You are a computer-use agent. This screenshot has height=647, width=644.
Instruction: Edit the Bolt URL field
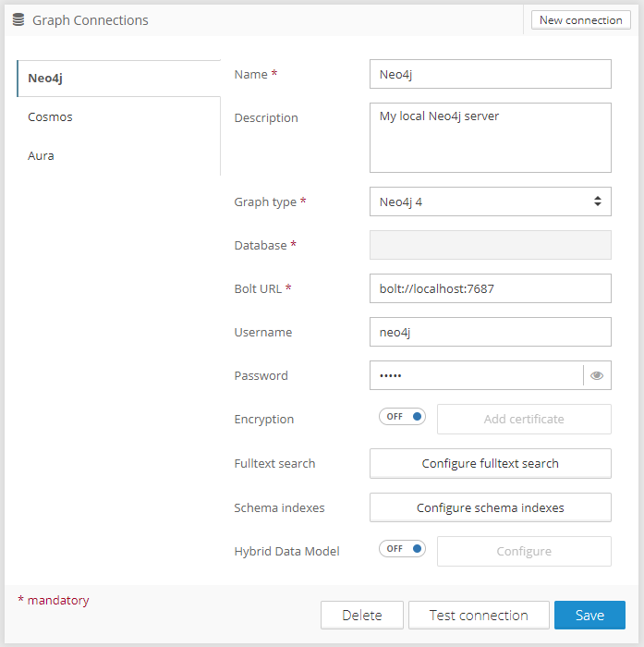pyautogui.click(x=490, y=288)
